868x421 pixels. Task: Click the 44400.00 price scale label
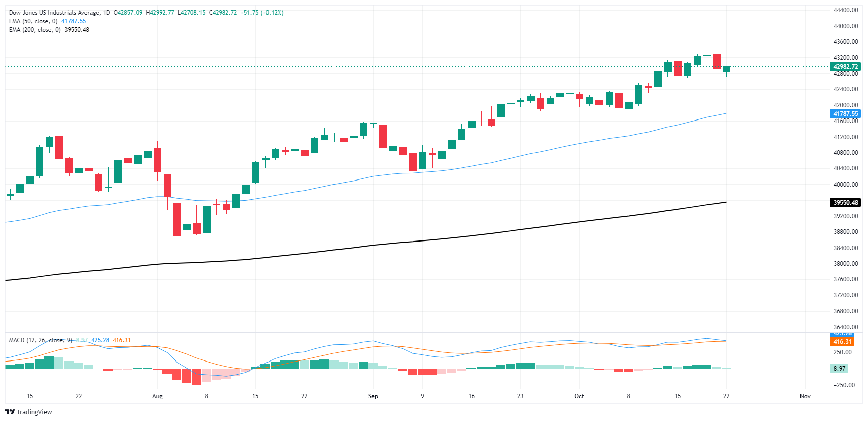pos(845,10)
